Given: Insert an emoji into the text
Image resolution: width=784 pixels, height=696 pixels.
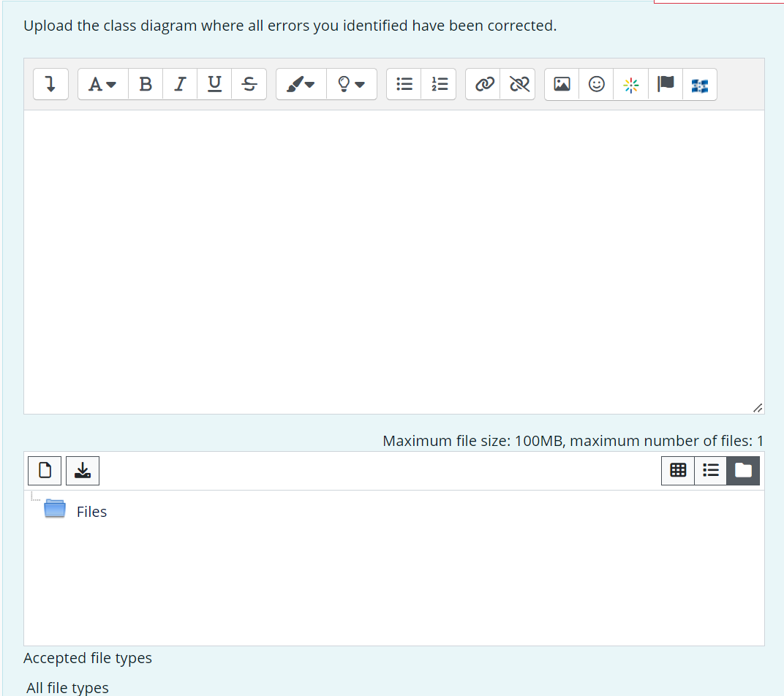Looking at the screenshot, I should click(596, 84).
